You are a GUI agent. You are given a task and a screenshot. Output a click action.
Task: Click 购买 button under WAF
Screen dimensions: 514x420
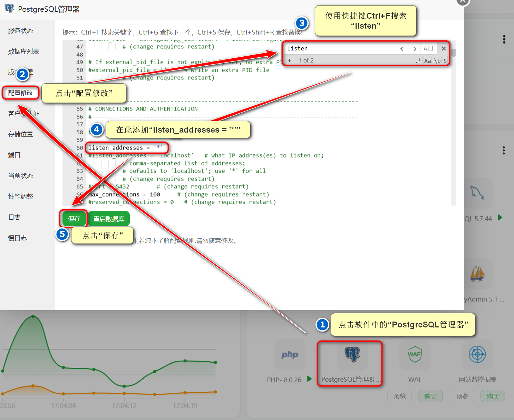point(430,396)
